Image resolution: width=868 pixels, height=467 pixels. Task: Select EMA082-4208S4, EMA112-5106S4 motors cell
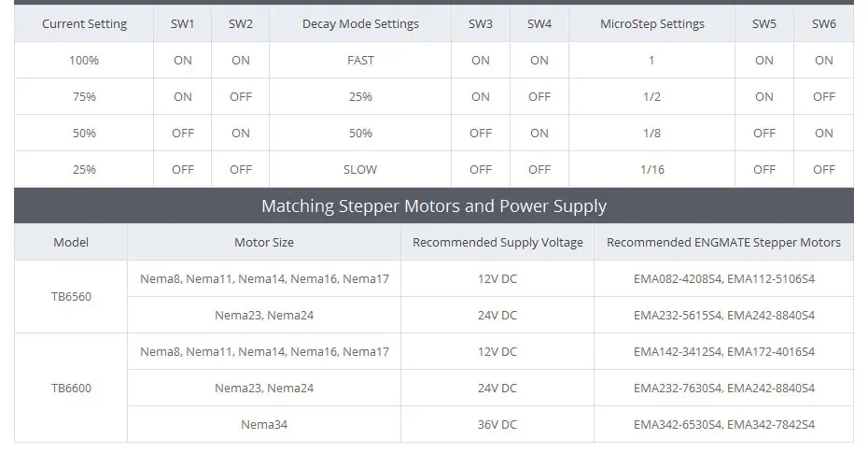pyautogui.click(x=724, y=278)
